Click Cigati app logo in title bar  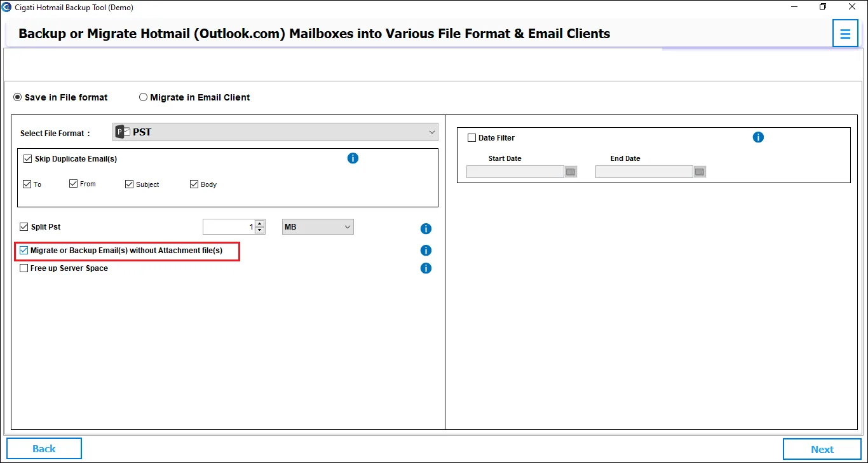(6, 7)
